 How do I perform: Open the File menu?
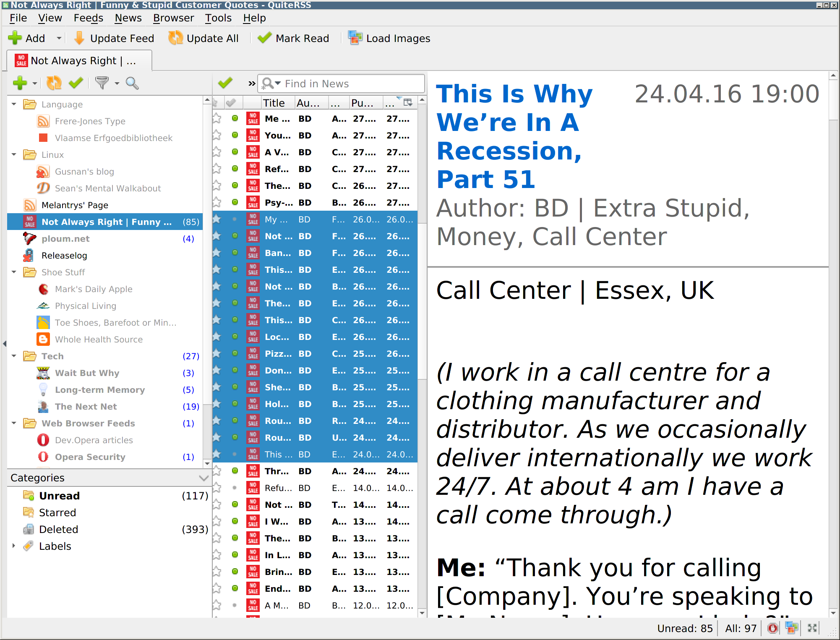click(18, 18)
